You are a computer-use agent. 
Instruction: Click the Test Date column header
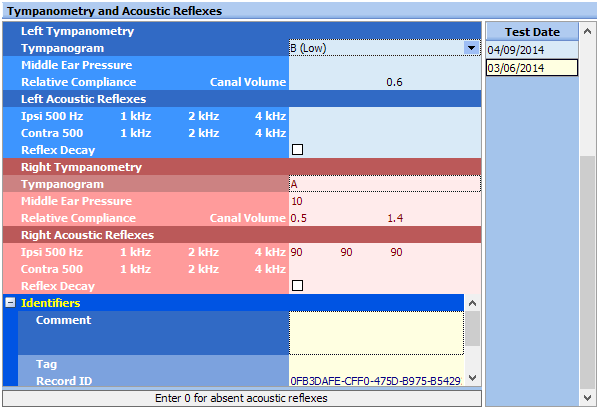tap(532, 32)
